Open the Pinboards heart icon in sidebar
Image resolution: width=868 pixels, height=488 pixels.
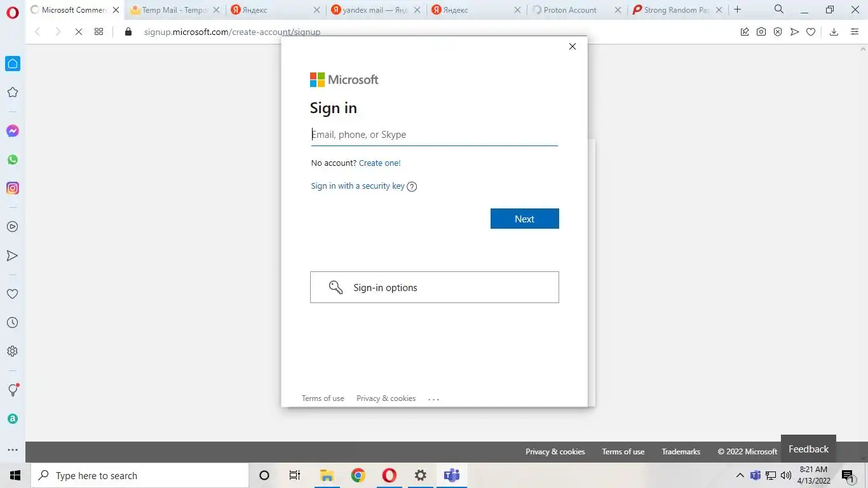point(13,294)
